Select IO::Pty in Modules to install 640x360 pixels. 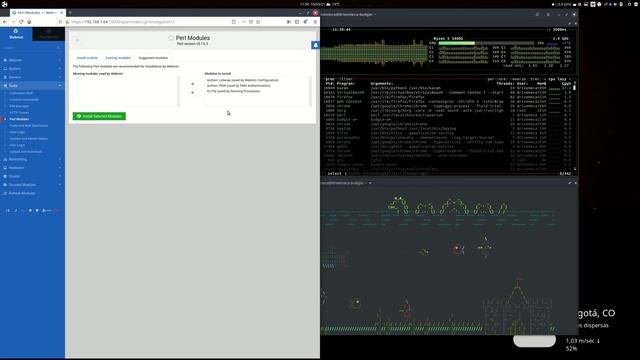233,91
